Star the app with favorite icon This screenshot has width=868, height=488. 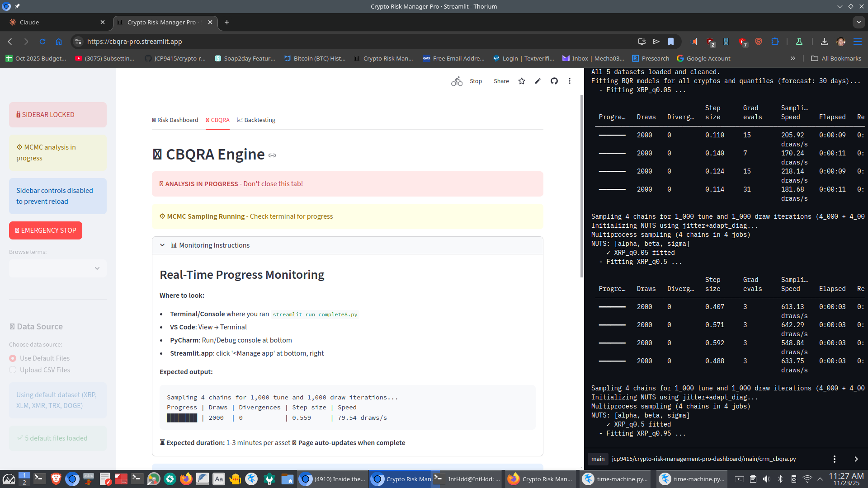click(x=522, y=81)
